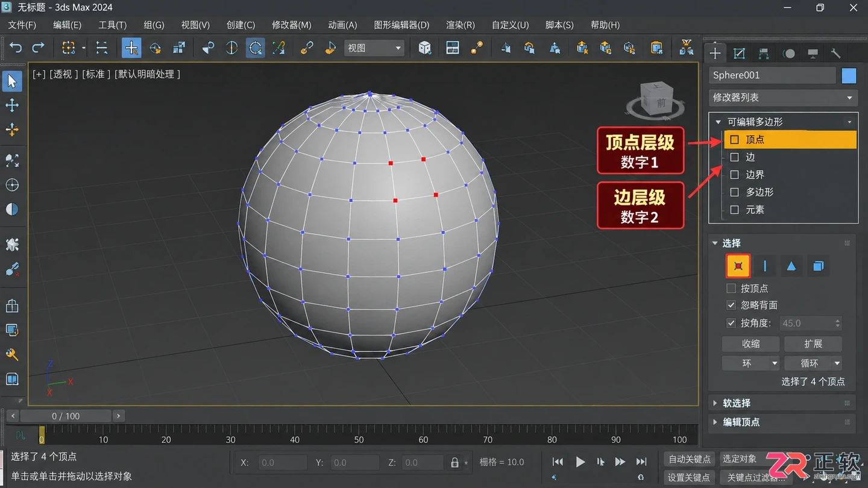Click the [透视] viewport label
This screenshot has width=868, height=488.
(63, 74)
